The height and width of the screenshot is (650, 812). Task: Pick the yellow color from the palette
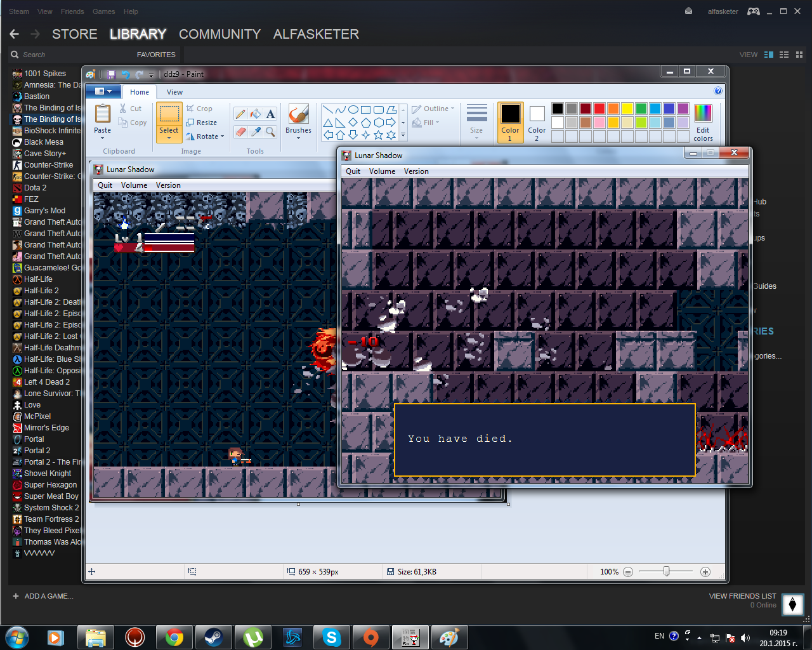pos(627,109)
